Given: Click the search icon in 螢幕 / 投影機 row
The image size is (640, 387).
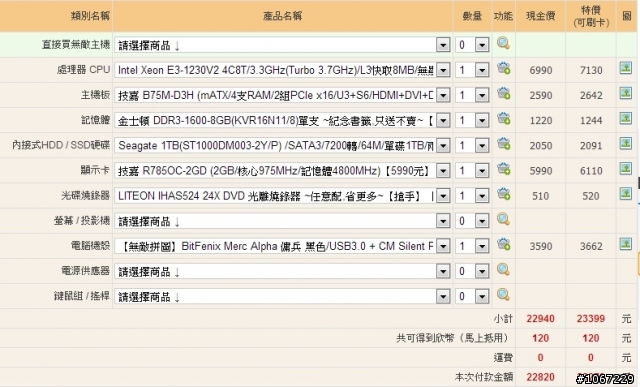Looking at the screenshot, I should click(x=503, y=219).
